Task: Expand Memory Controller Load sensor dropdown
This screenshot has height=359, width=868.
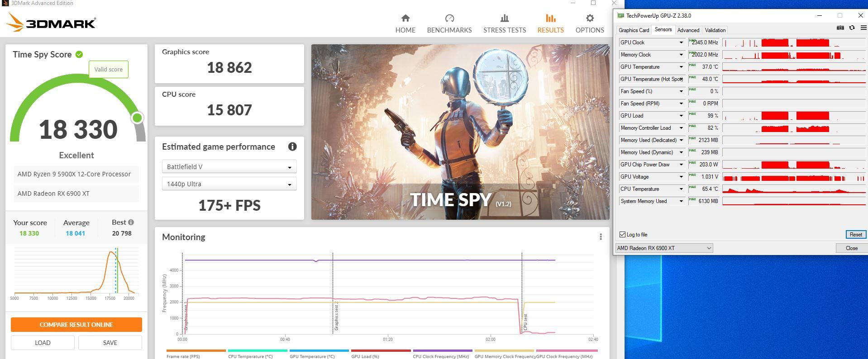Action: 681,128
